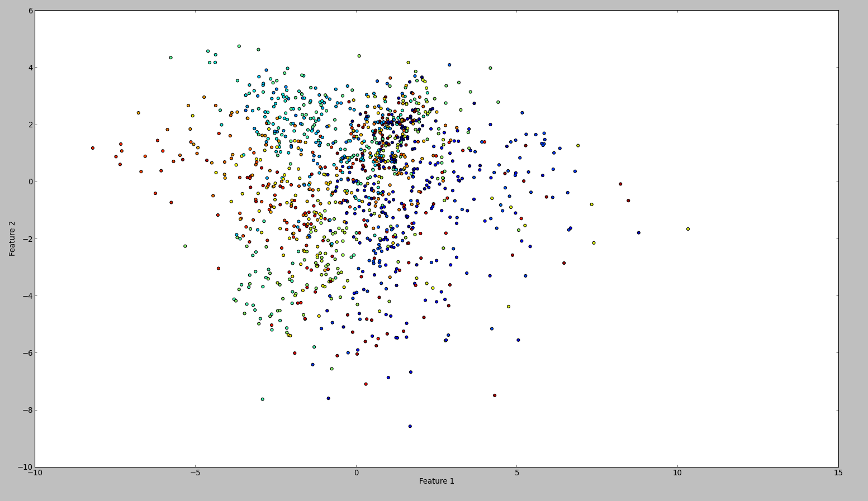Select the leftmost red point past x=−8
The height and width of the screenshot is (501, 868).
click(x=93, y=148)
